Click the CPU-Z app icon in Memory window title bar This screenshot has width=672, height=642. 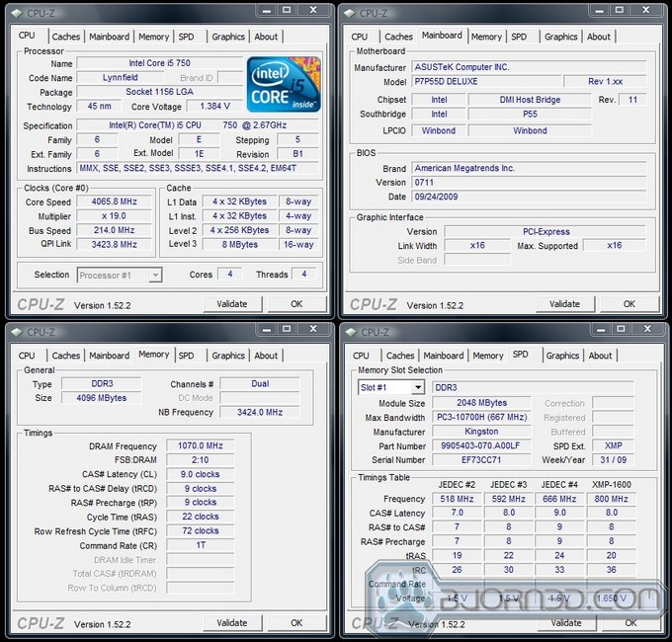17,332
